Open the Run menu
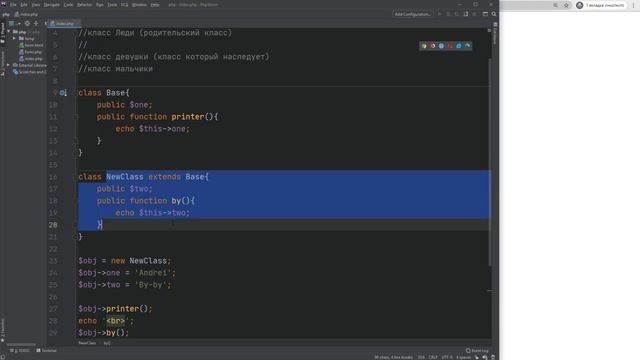The height and width of the screenshot is (360, 640). point(100,4)
